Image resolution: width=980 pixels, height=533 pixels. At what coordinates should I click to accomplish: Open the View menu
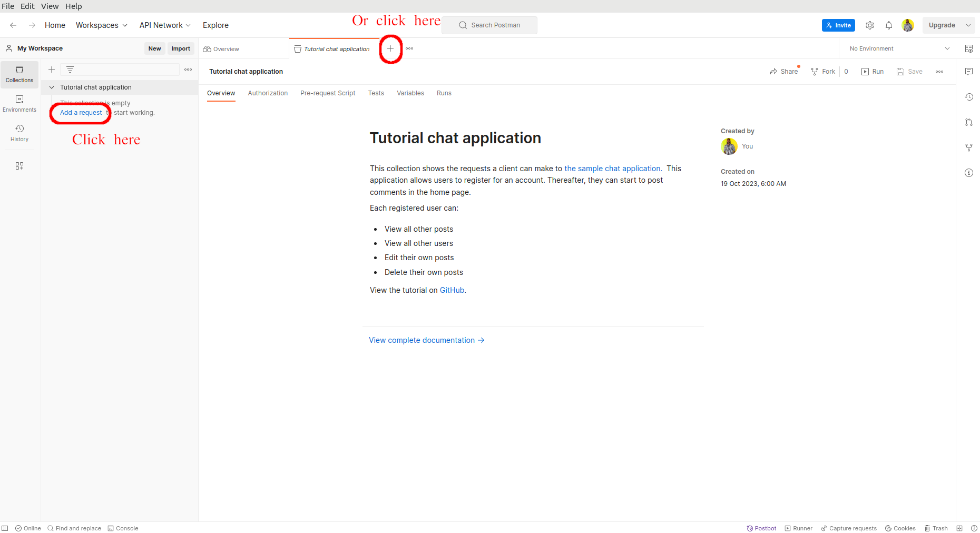pyautogui.click(x=50, y=6)
